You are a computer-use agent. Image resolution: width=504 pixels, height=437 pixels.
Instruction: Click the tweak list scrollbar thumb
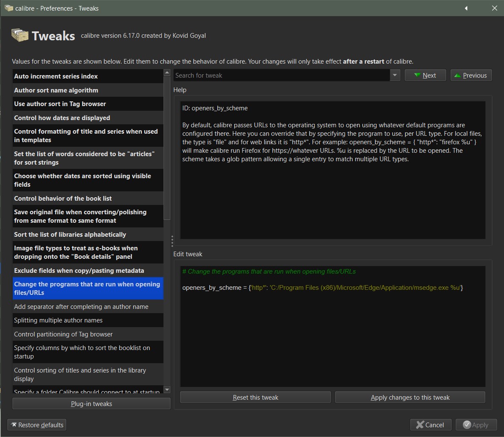point(167,148)
